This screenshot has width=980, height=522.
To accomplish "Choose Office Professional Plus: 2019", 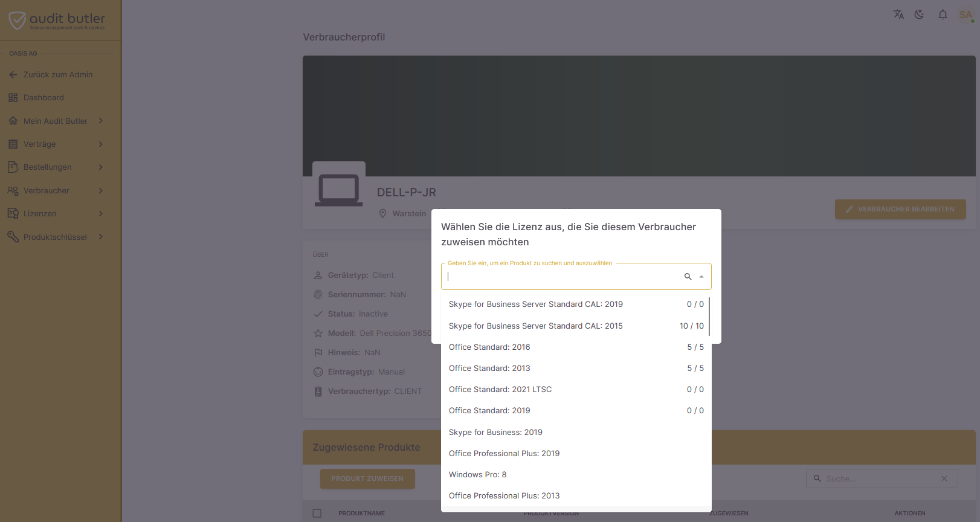I will [x=576, y=454].
